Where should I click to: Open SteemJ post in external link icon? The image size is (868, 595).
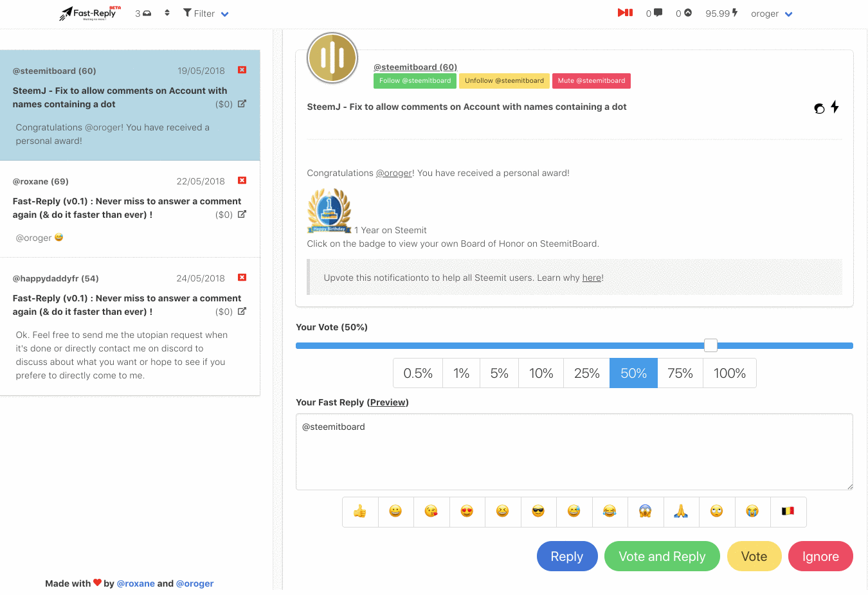242,103
